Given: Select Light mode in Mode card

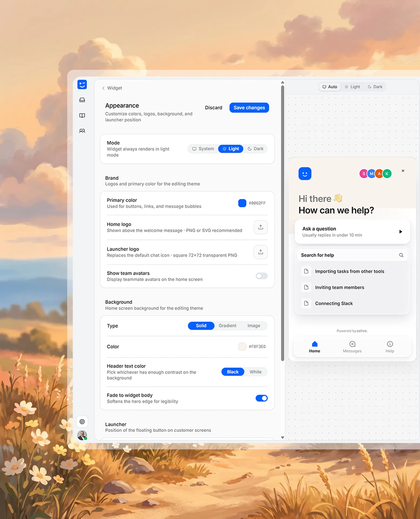Looking at the screenshot, I should point(231,149).
